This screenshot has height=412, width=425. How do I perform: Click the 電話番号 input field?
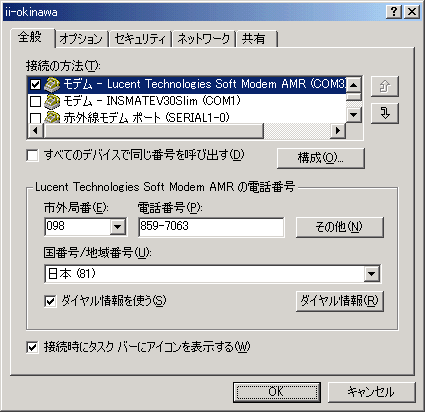pos(211,227)
